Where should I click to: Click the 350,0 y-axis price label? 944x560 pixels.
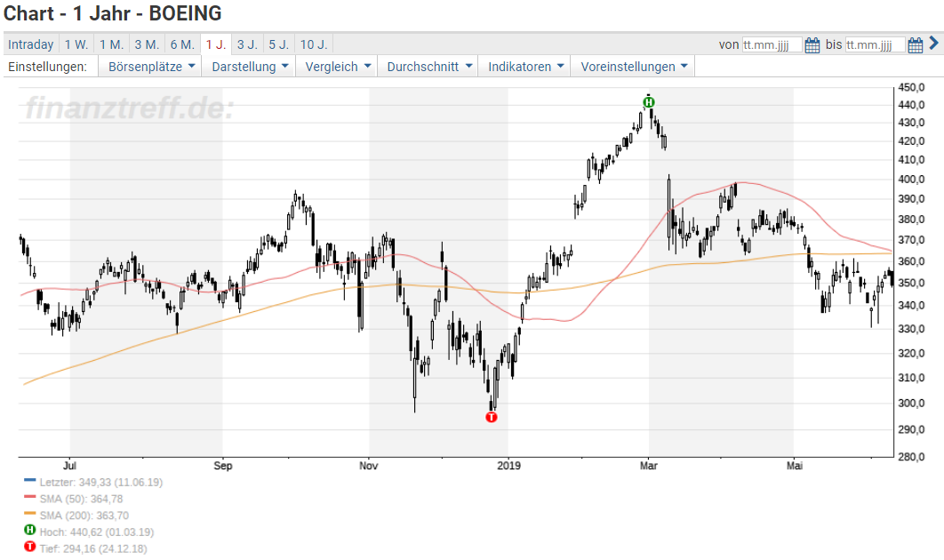[x=911, y=283]
